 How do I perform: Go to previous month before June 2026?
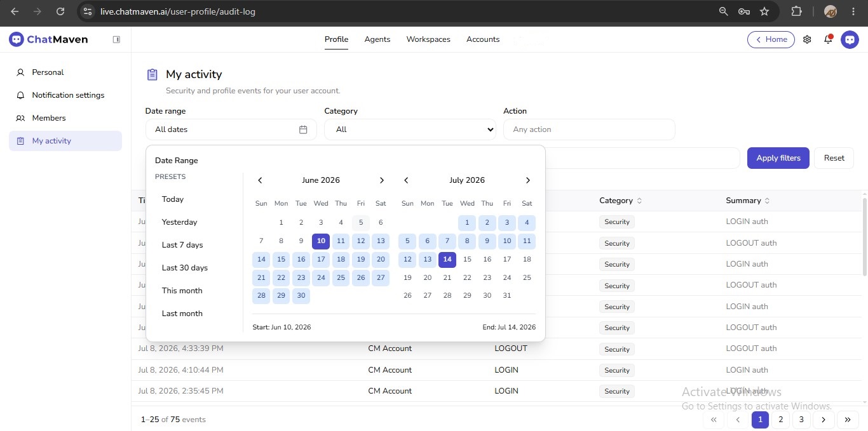pyautogui.click(x=260, y=180)
